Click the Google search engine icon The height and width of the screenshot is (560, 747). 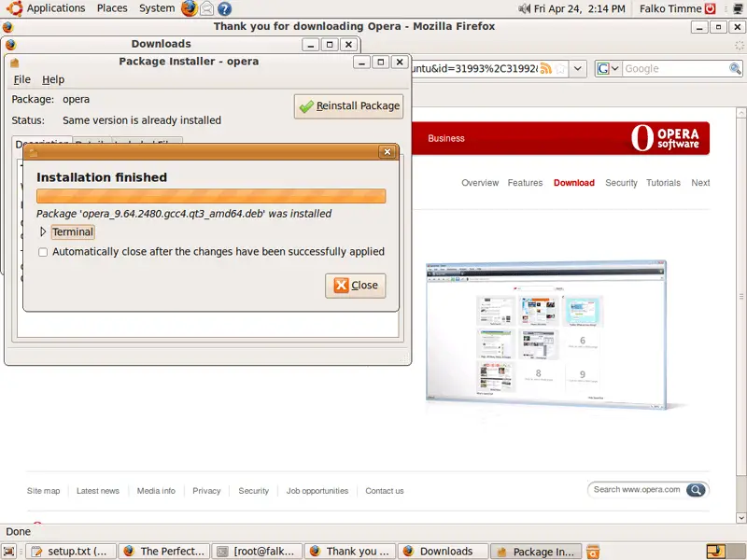603,68
